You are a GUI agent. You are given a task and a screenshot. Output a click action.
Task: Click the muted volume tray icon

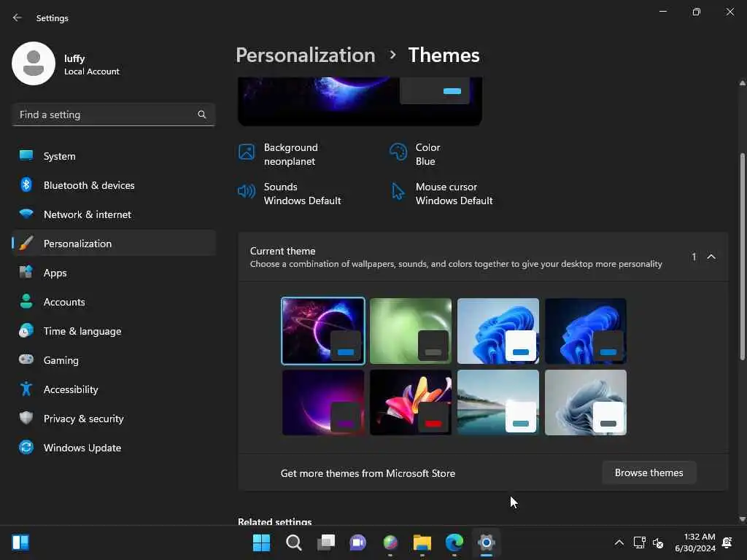pyautogui.click(x=658, y=542)
